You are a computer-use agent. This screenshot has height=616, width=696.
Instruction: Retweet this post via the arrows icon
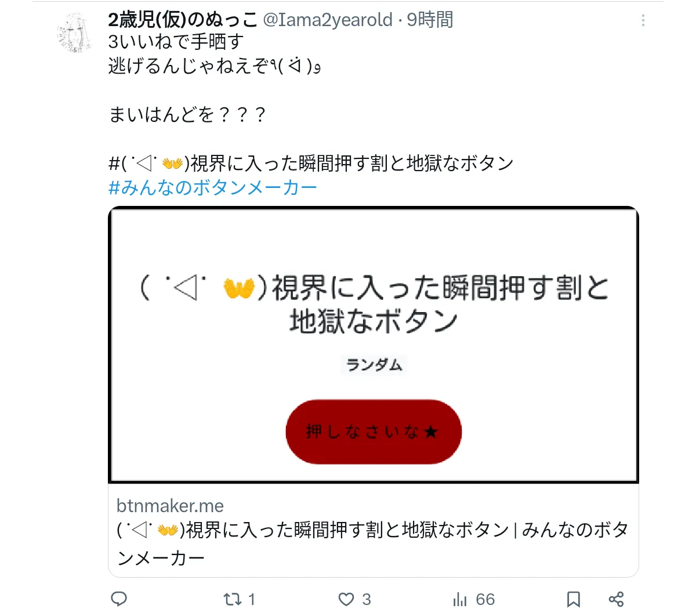pyautogui.click(x=233, y=599)
